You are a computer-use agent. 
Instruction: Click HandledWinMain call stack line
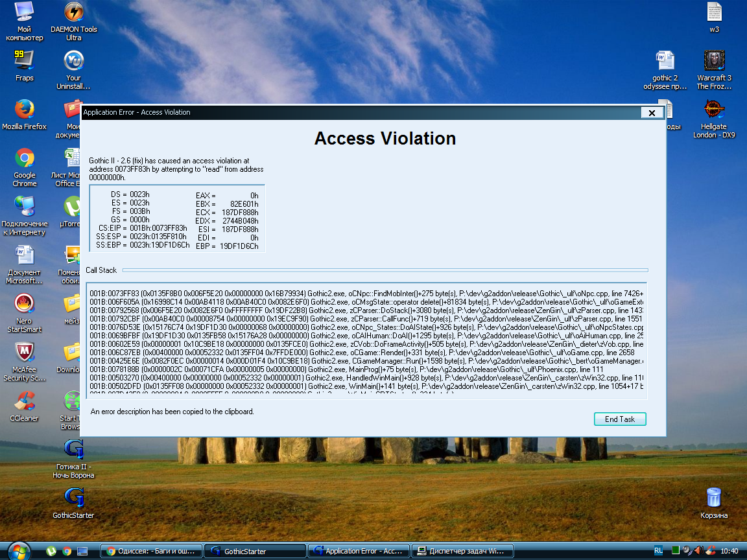366,378
